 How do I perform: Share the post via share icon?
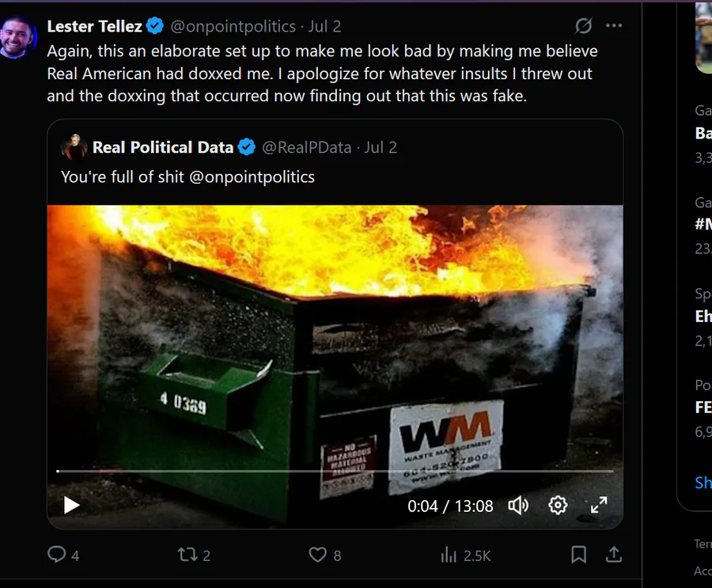click(x=613, y=555)
